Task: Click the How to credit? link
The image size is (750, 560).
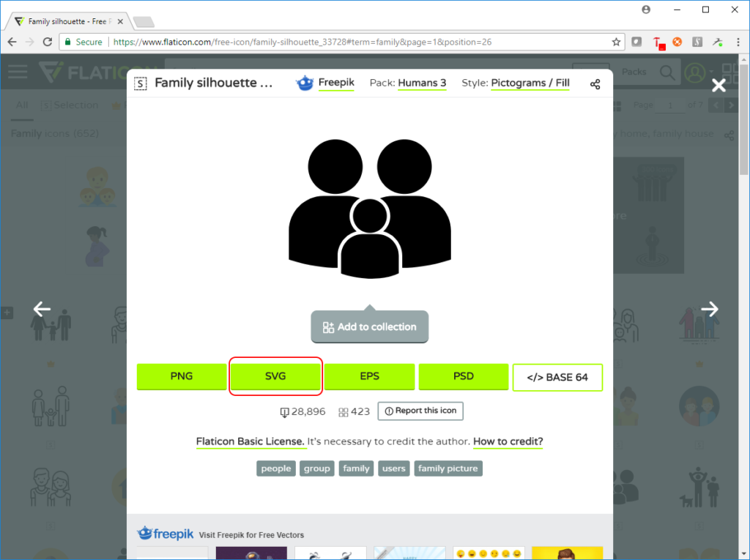Action: (x=508, y=441)
